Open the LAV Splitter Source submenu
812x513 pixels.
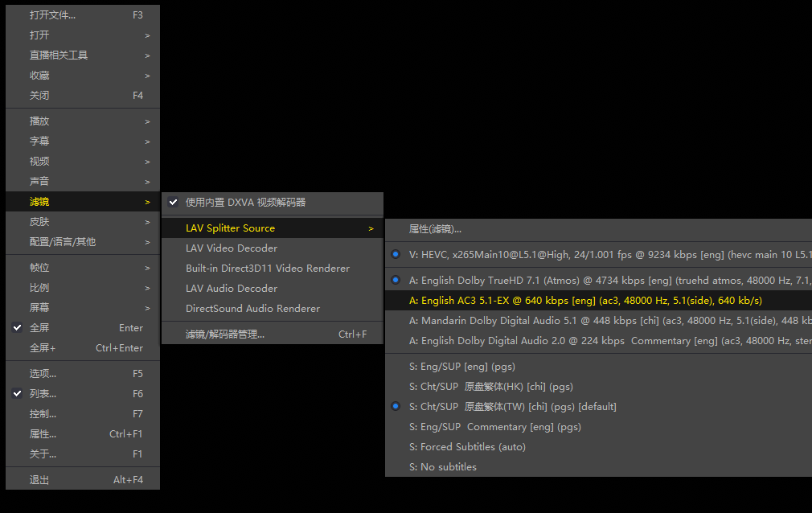(x=273, y=228)
